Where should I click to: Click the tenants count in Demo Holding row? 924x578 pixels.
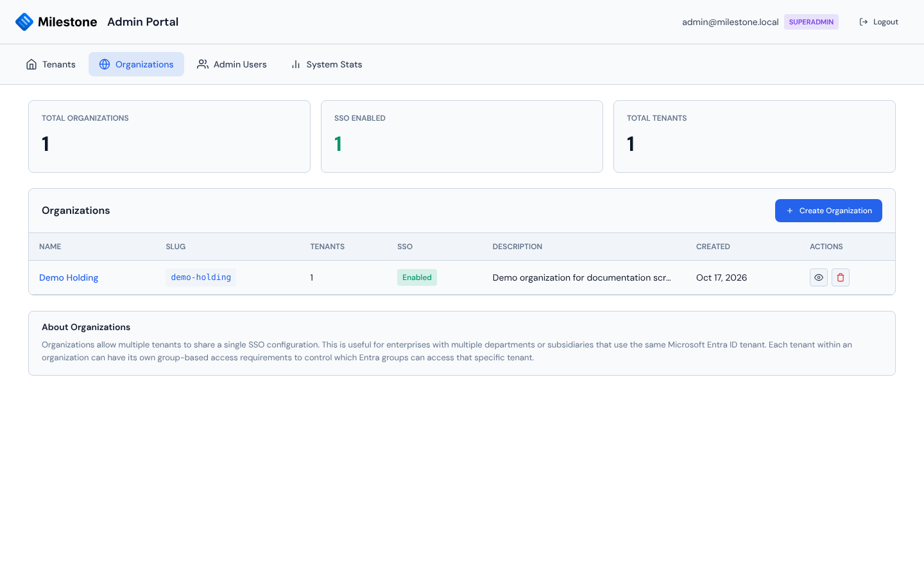tap(312, 277)
